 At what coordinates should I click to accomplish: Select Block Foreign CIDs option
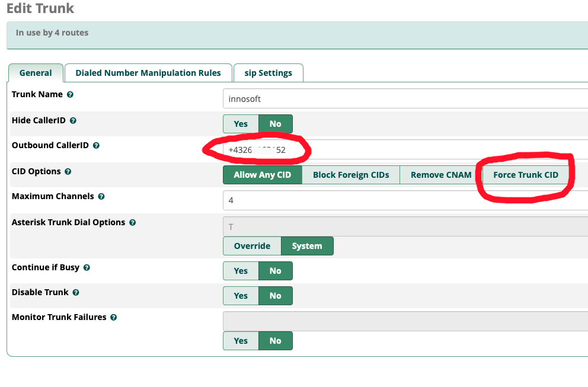click(x=351, y=175)
